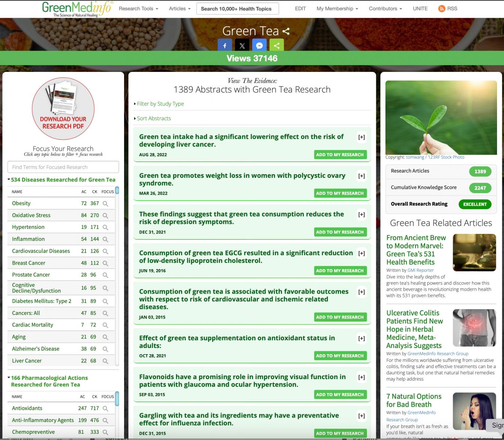Click Search 10,000+ Health Topics box

(238, 8)
